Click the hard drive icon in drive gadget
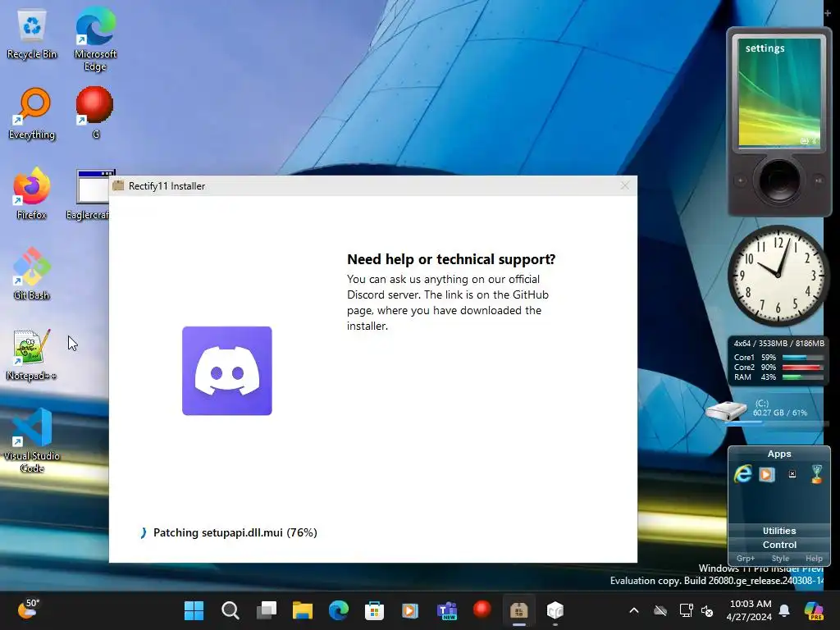840x630 pixels. (727, 411)
